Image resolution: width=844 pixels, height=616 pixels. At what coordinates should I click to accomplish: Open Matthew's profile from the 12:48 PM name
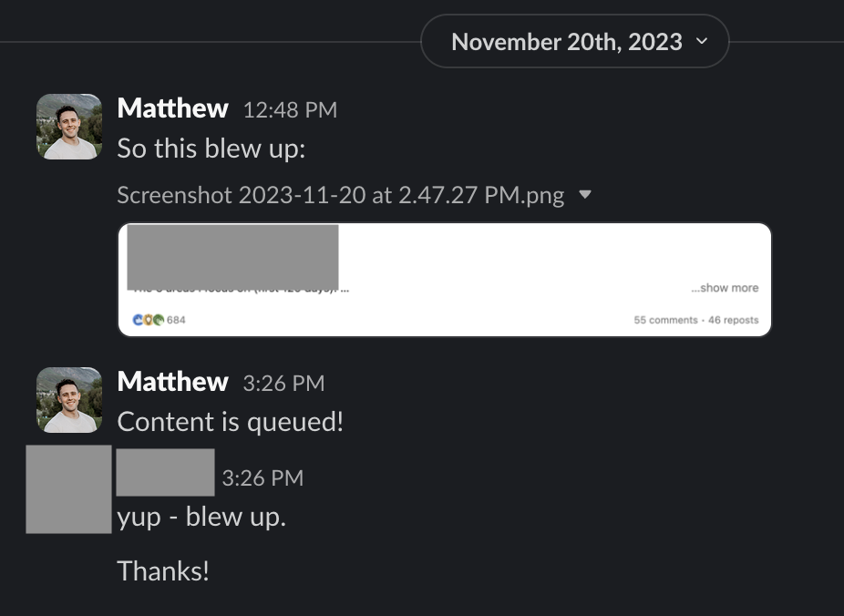[172, 108]
